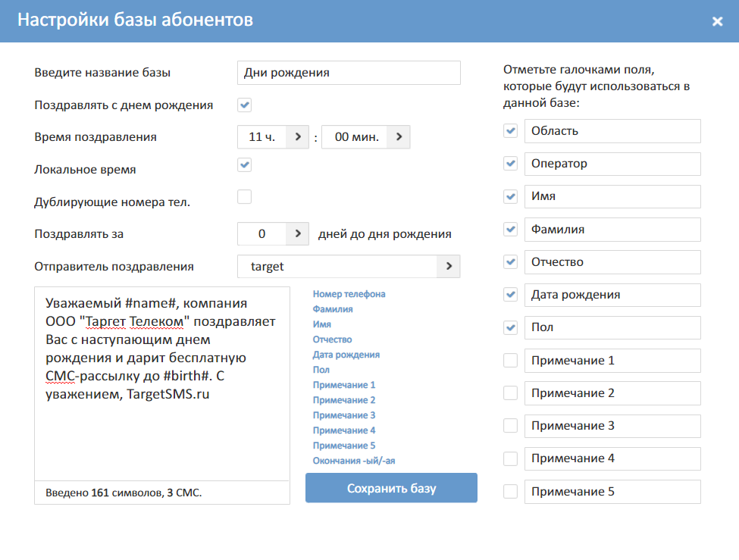Uncheck 'Поздравлять с днем рождения' checkbox
Image resolution: width=739 pixels, height=560 pixels.
(245, 105)
